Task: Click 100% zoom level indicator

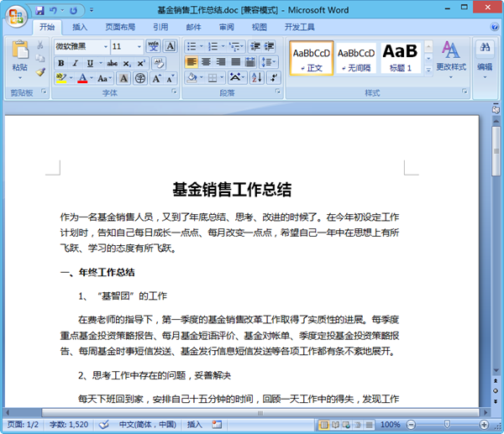Action: (x=391, y=425)
